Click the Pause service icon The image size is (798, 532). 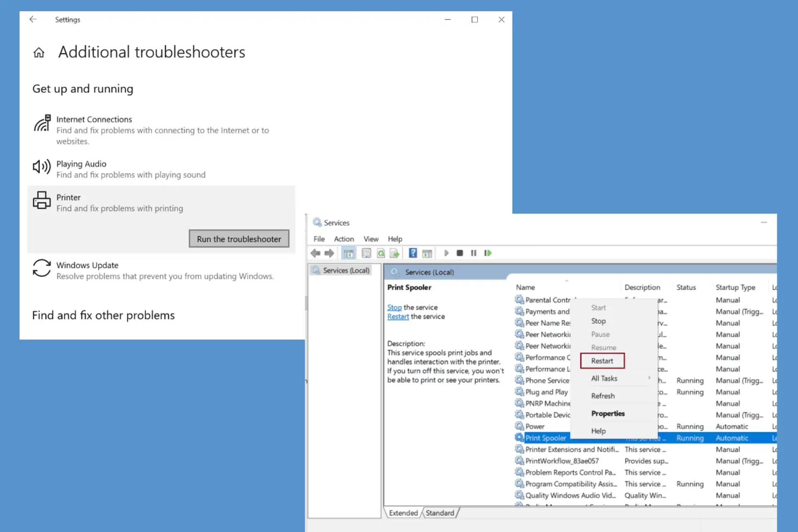tap(474, 254)
